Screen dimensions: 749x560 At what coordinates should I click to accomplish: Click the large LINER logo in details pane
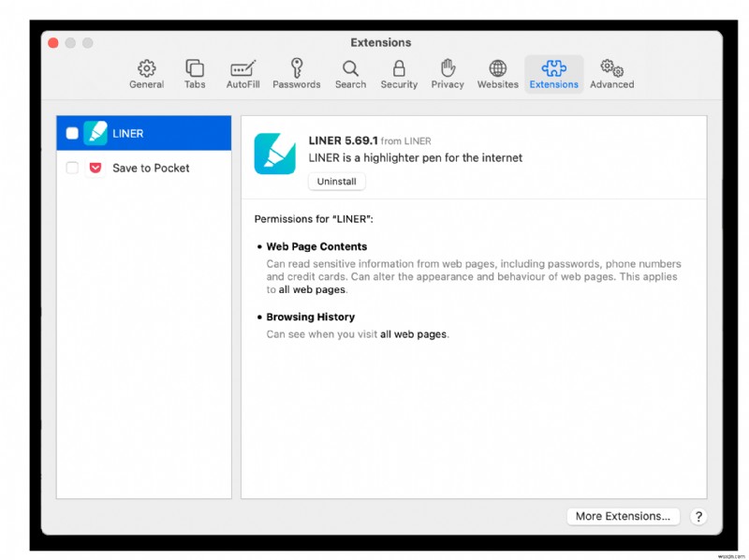(x=275, y=154)
